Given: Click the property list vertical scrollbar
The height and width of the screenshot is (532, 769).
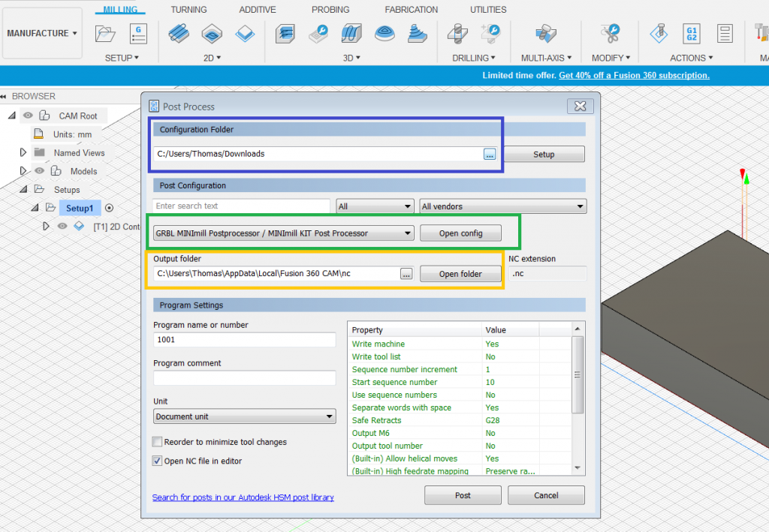Looking at the screenshot, I should 578,375.
